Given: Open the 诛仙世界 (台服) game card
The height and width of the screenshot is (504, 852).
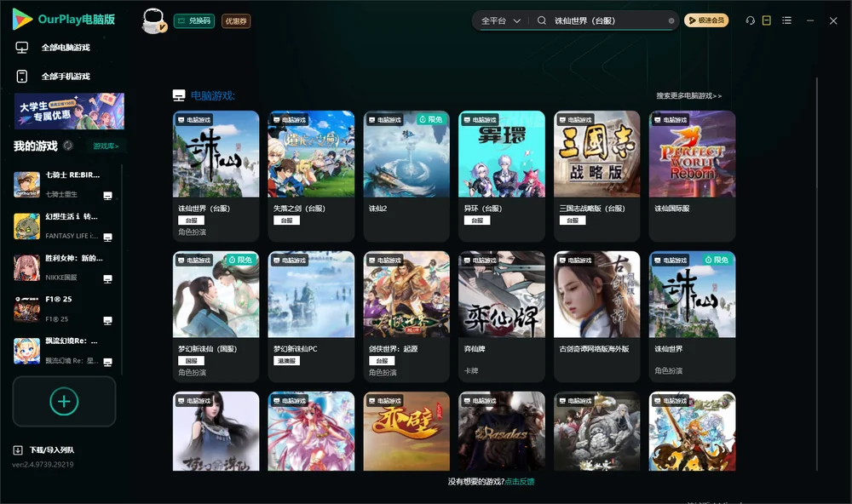Looking at the screenshot, I should pyautogui.click(x=216, y=176).
